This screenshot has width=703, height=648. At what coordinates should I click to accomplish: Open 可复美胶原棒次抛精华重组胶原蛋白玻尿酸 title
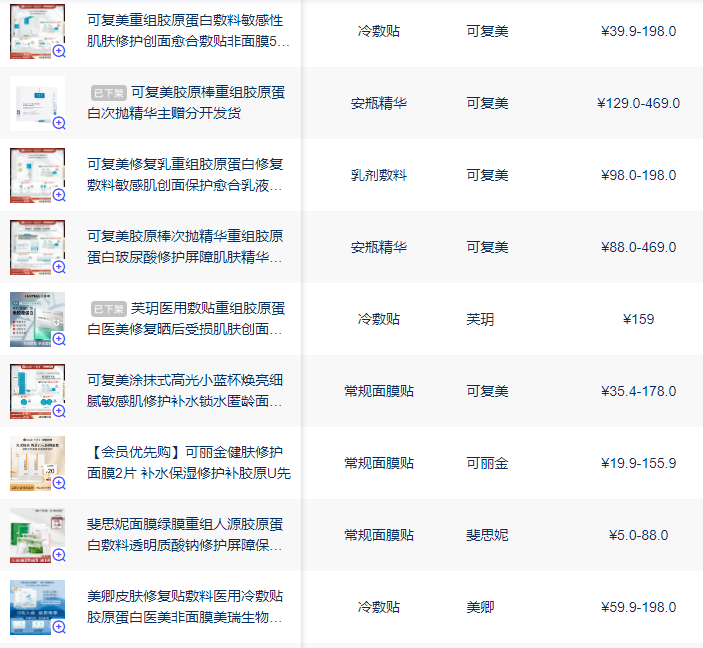185,247
